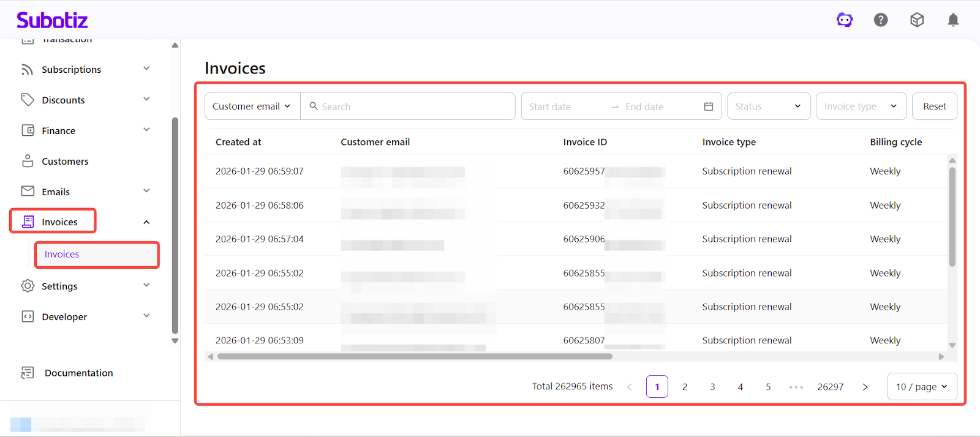The height and width of the screenshot is (437, 980).
Task: Click the Customers sidebar icon
Action: (28, 161)
